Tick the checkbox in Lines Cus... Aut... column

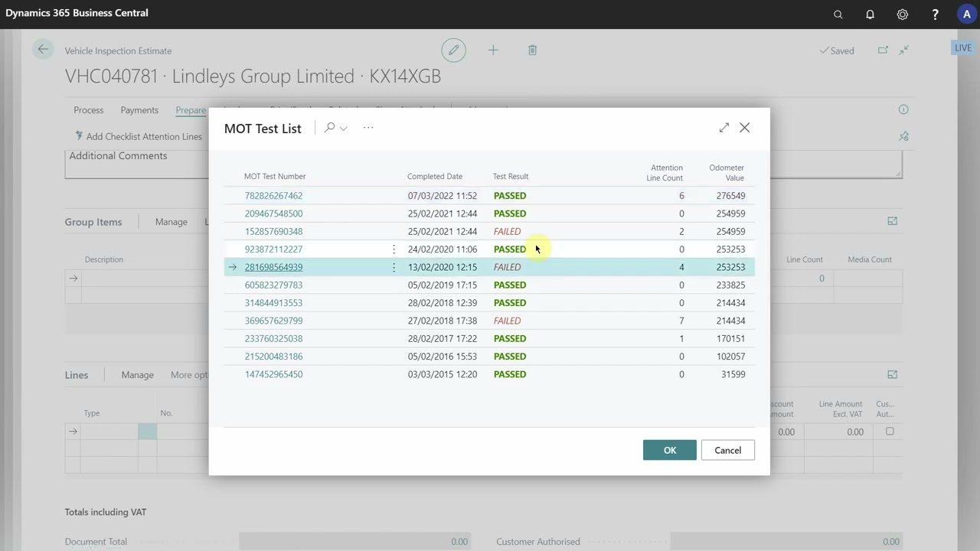pos(890,431)
